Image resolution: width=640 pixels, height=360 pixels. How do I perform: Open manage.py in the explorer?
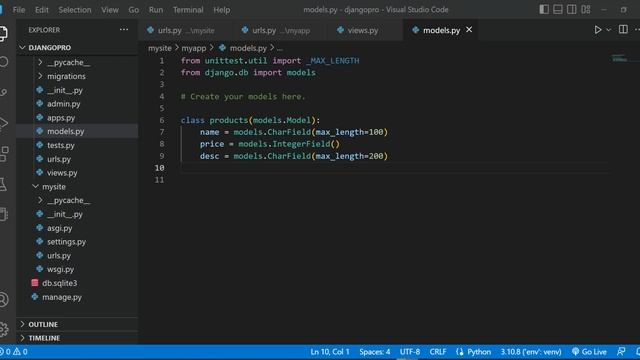(78, 297)
